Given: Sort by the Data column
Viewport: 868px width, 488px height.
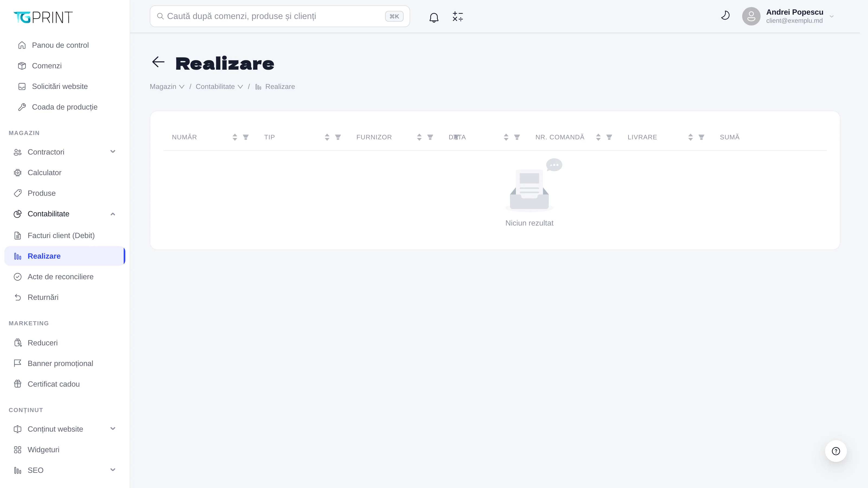Looking at the screenshot, I should tap(506, 137).
